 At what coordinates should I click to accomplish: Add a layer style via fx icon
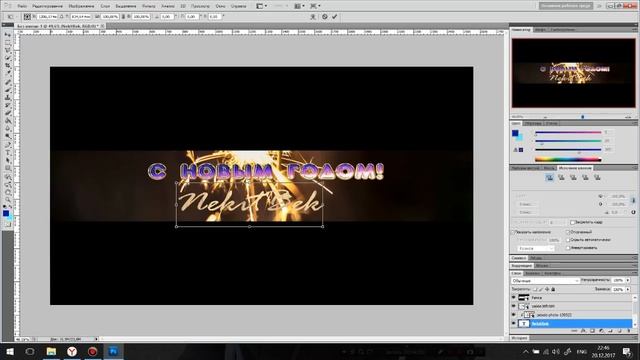coord(583,331)
